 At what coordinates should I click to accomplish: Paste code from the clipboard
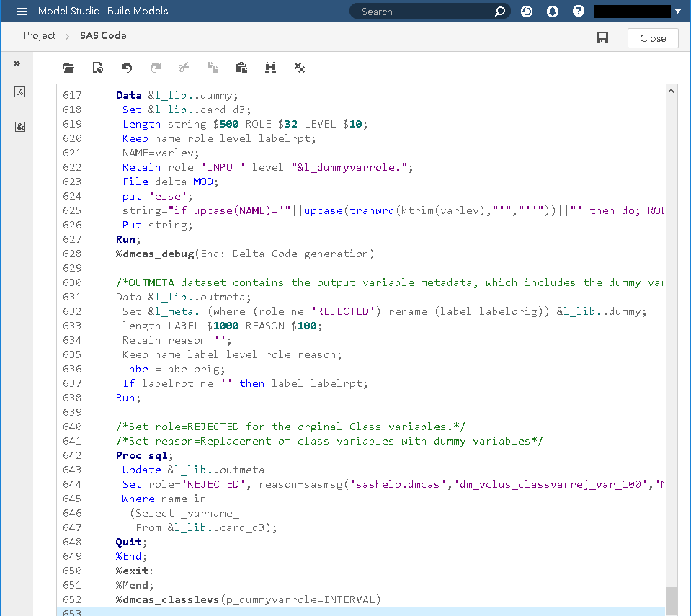pos(241,67)
